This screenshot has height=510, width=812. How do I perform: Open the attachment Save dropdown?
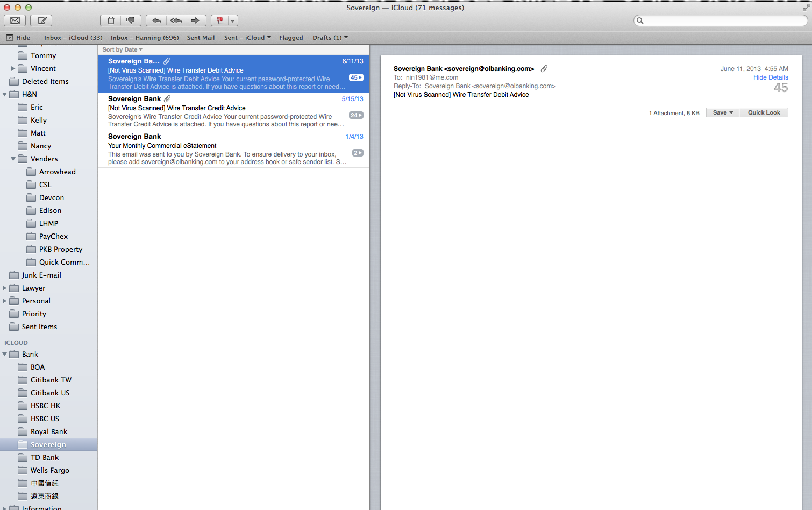coord(723,112)
